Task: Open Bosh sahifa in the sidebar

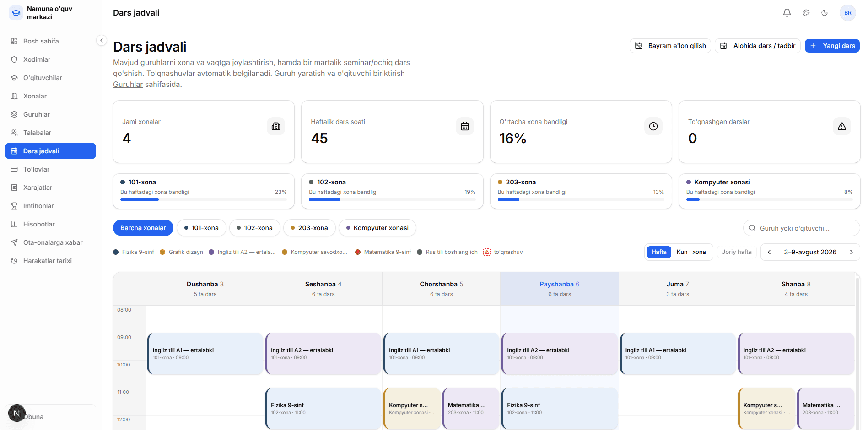Action: 50,41
